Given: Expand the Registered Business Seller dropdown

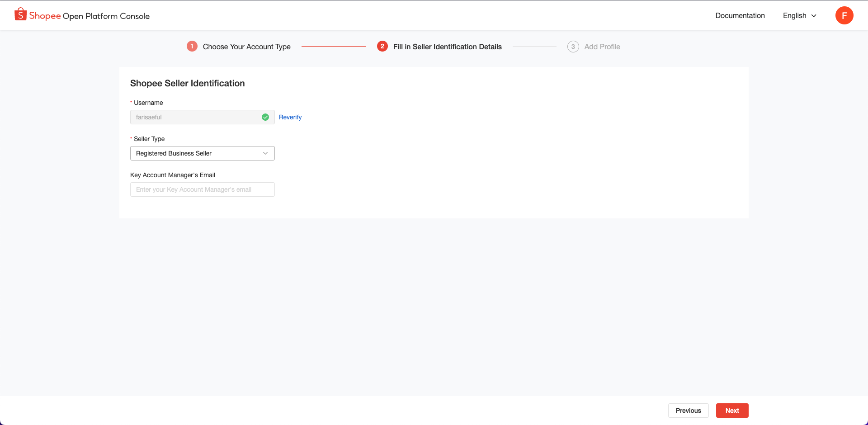Looking at the screenshot, I should tap(202, 153).
